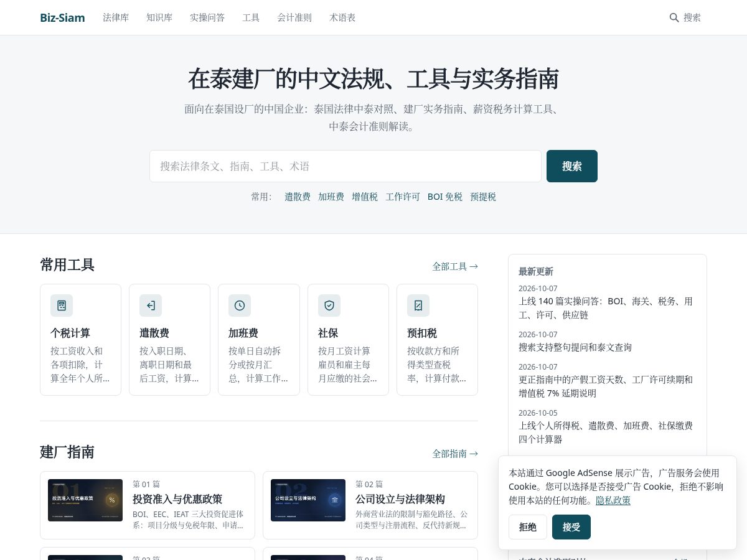Screen dimensions: 747x560
Task: Click the search field for 法律条文
Action: [345, 166]
